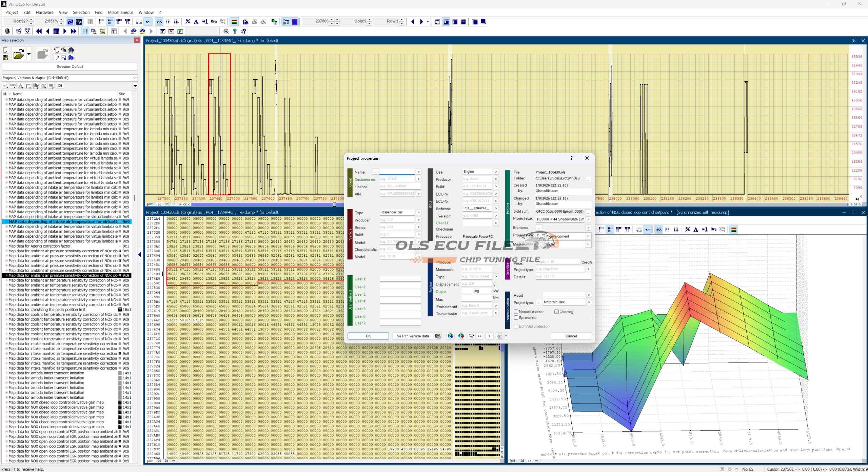Click the rainbow color display icon
Screen dimensions: 868x472
click(234, 22)
